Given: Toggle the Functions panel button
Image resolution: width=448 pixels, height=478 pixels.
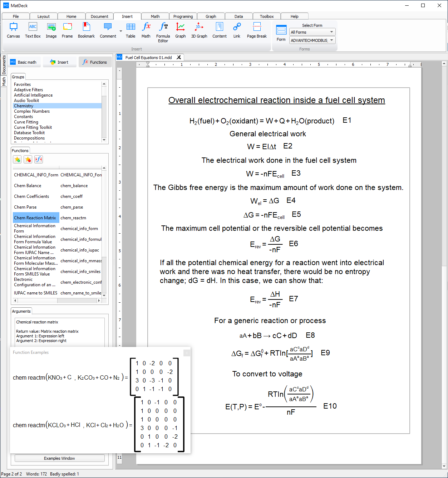Looking at the screenshot, I should coord(95,62).
